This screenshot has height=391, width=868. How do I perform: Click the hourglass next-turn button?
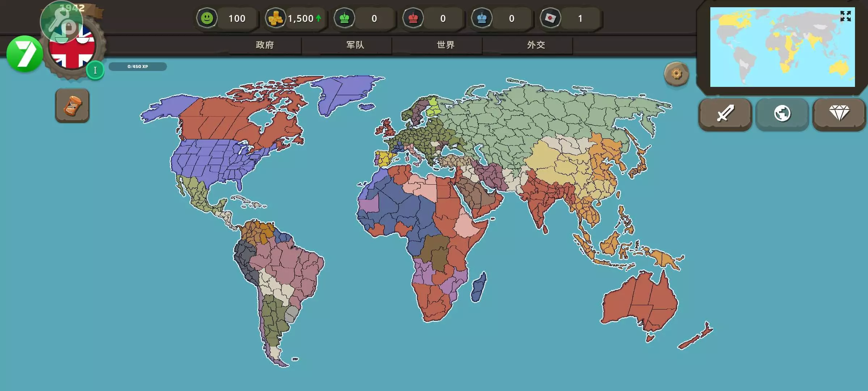72,106
